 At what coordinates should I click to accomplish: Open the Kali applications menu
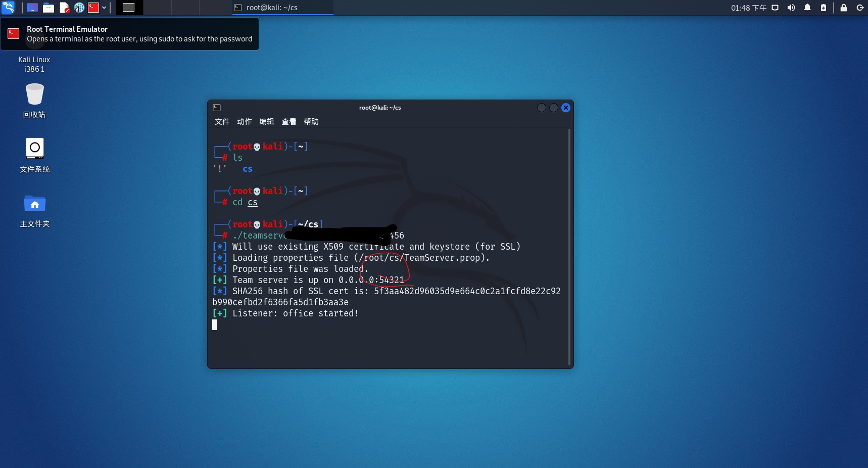9,7
